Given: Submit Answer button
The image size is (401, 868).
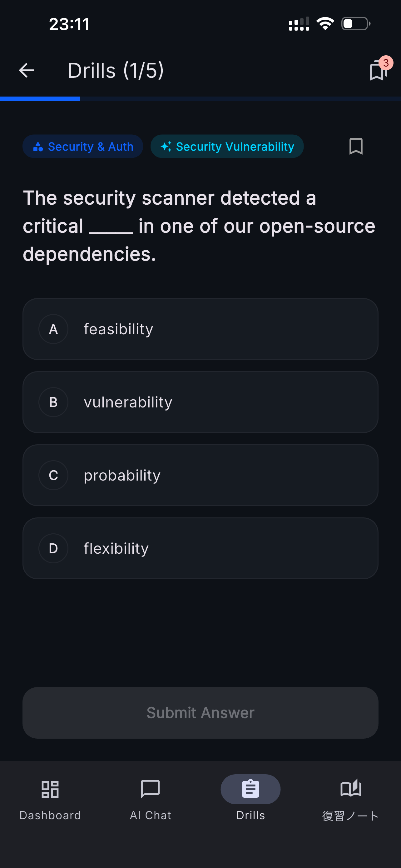Looking at the screenshot, I should [200, 713].
